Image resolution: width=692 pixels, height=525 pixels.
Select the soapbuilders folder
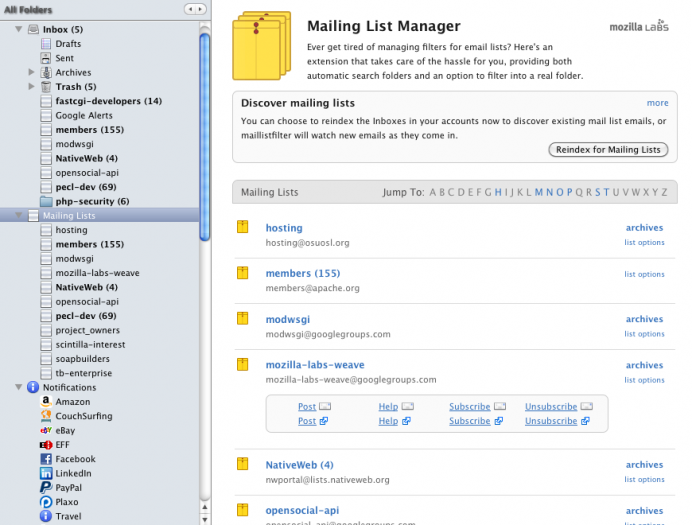tap(82, 359)
